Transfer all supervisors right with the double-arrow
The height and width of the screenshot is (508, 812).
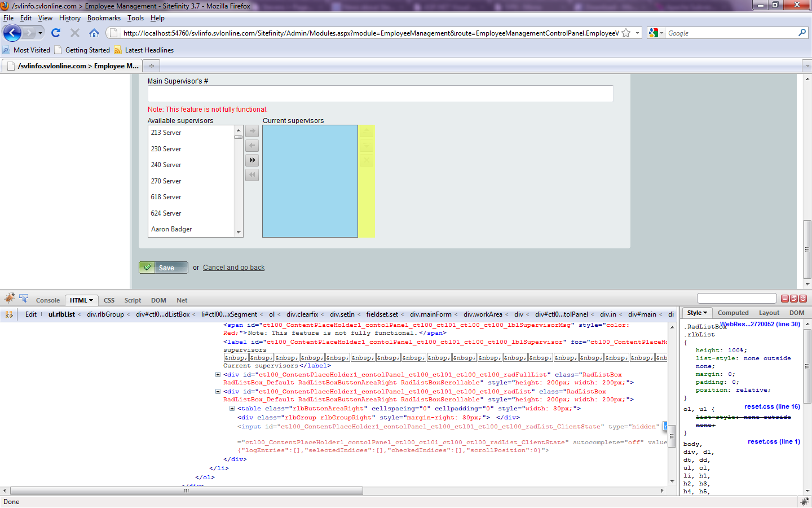pos(252,160)
